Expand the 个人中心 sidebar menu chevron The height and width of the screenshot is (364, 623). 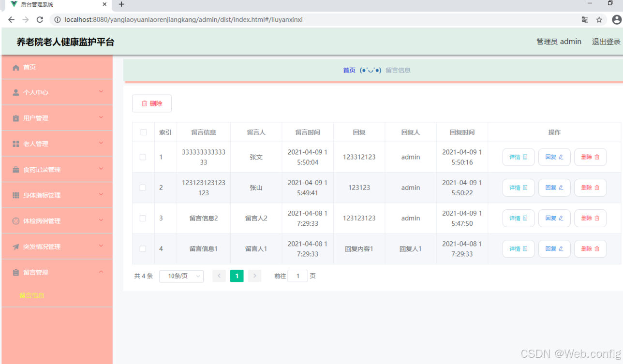[101, 91]
